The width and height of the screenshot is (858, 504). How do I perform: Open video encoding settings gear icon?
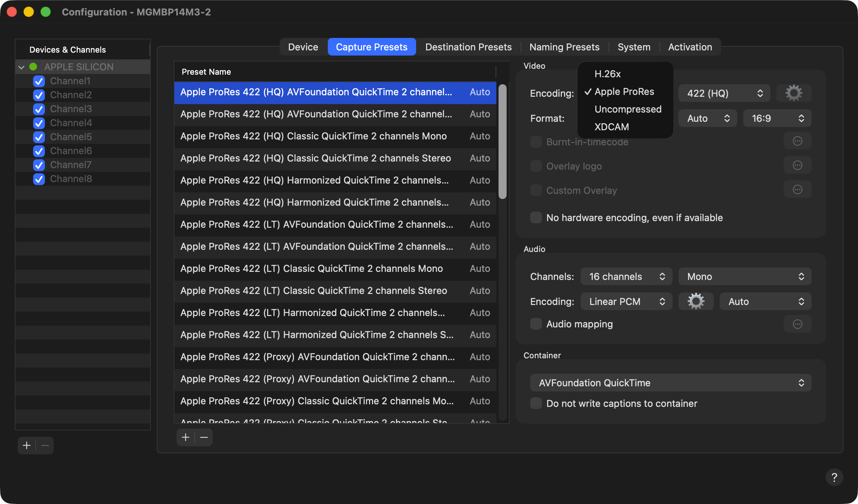pyautogui.click(x=794, y=93)
